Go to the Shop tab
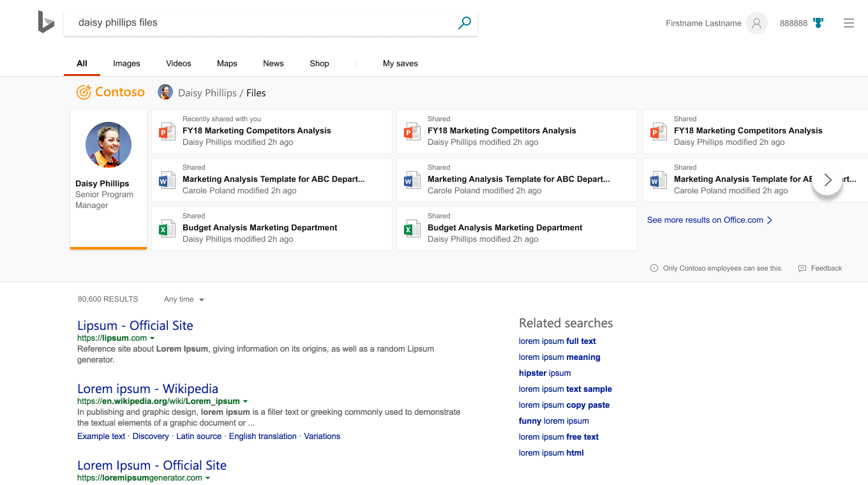The height and width of the screenshot is (485, 868). tap(319, 64)
